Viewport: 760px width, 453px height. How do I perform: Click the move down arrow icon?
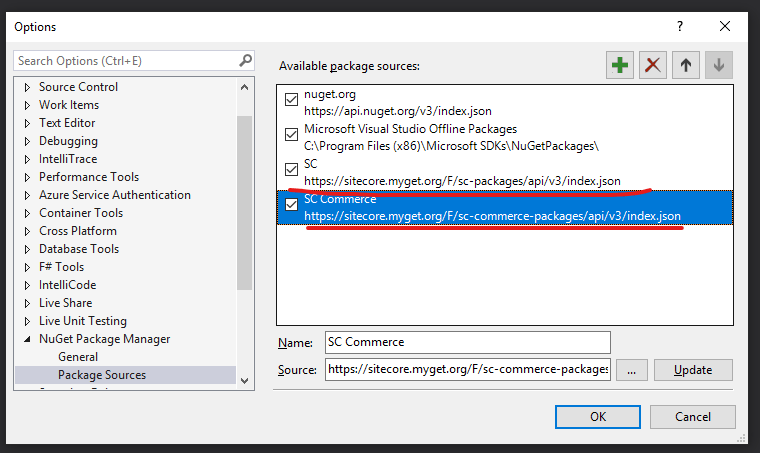(x=718, y=65)
